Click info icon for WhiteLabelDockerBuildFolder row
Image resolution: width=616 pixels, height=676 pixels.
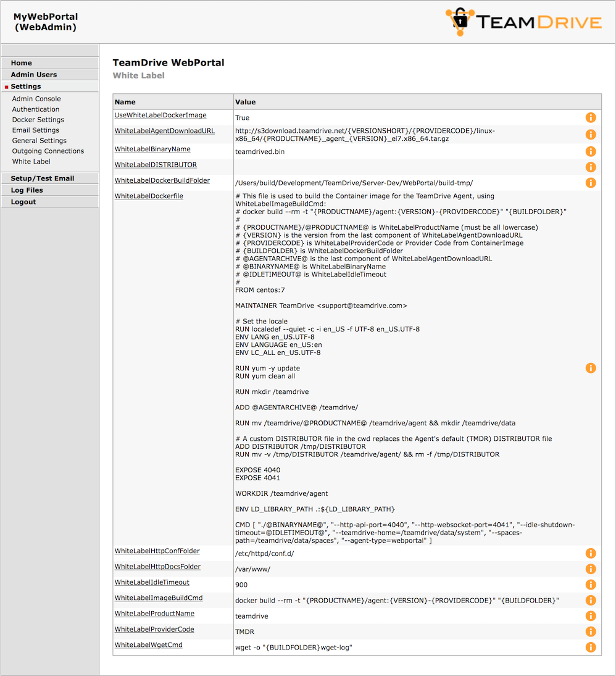pos(591,183)
